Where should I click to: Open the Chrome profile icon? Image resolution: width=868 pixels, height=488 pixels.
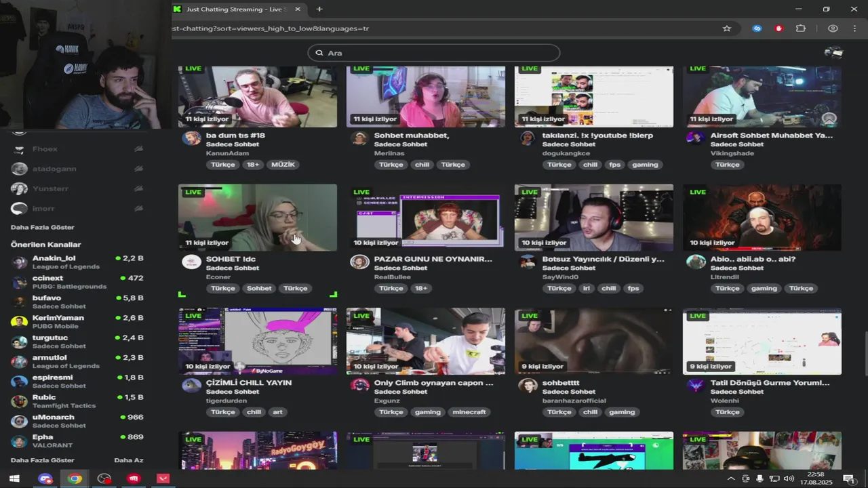coord(833,28)
